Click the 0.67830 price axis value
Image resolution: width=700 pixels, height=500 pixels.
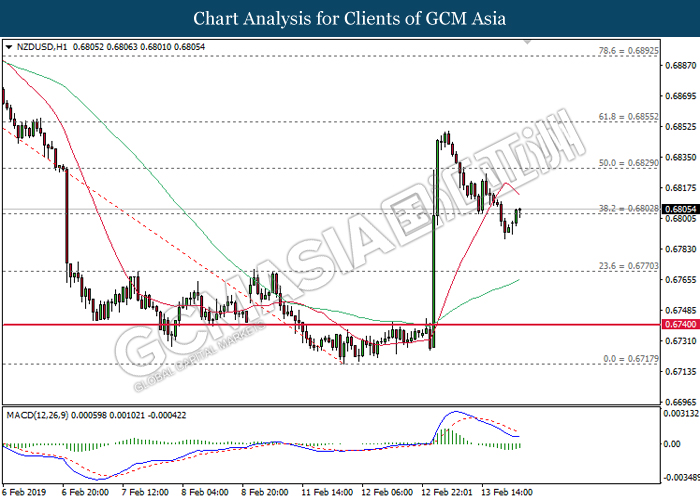point(680,249)
